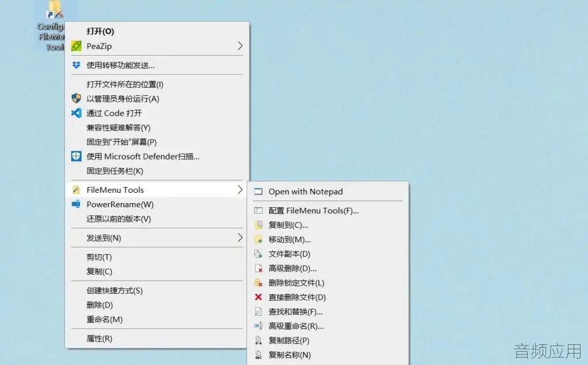
Task: Click the administrator shield icon
Action: click(76, 99)
